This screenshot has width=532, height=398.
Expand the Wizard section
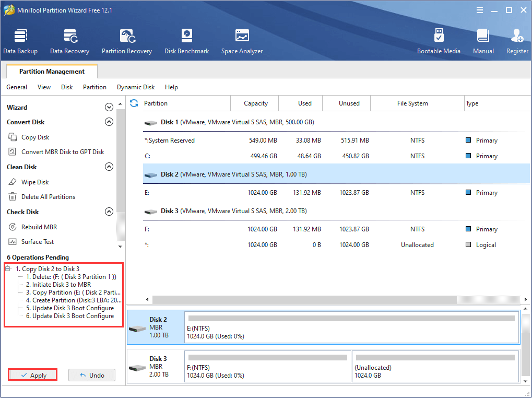point(109,107)
